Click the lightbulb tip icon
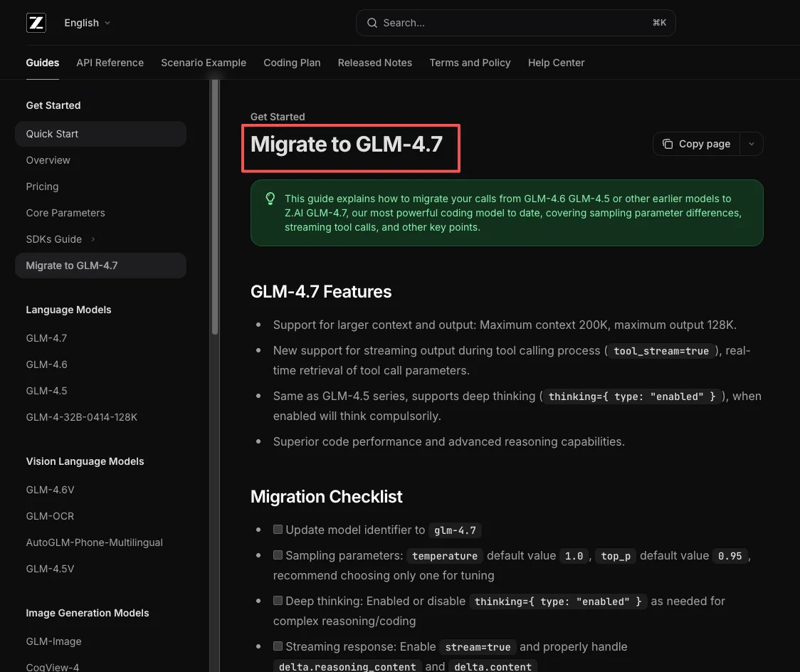Viewport: 800px width, 672px height. pos(270,199)
